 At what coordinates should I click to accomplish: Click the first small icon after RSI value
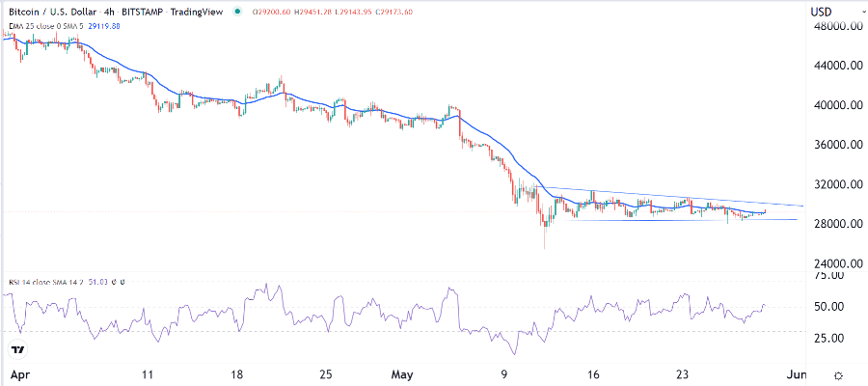[115, 282]
